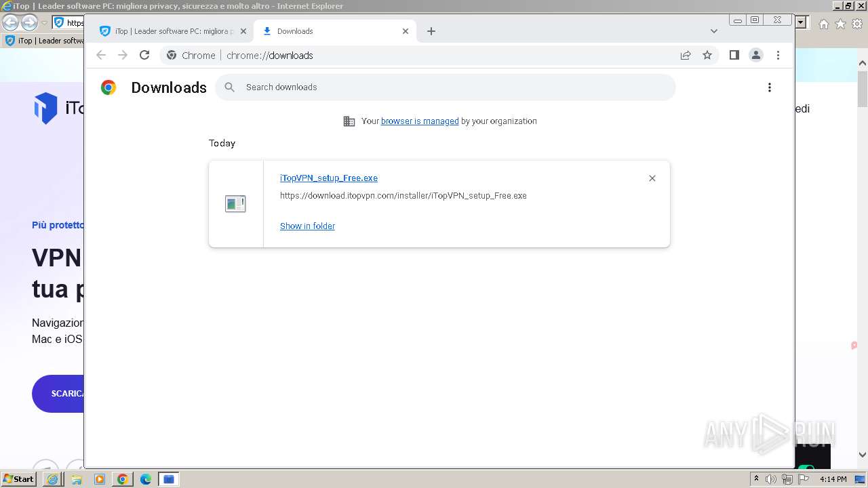Open Internet Explorer tools gear

coord(856,24)
